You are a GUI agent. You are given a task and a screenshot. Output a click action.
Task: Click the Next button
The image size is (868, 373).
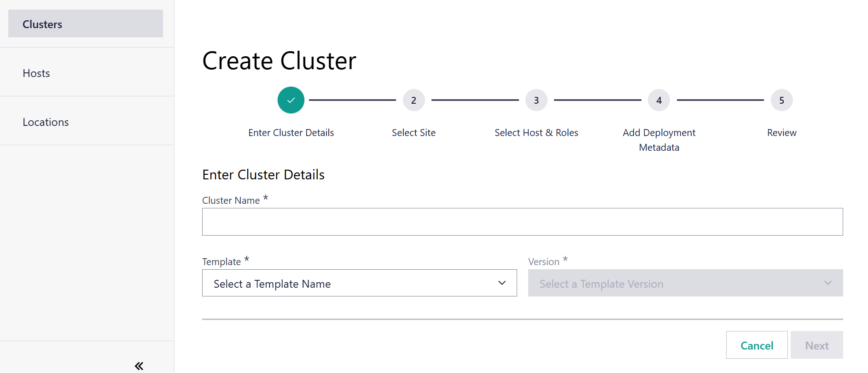pyautogui.click(x=816, y=345)
